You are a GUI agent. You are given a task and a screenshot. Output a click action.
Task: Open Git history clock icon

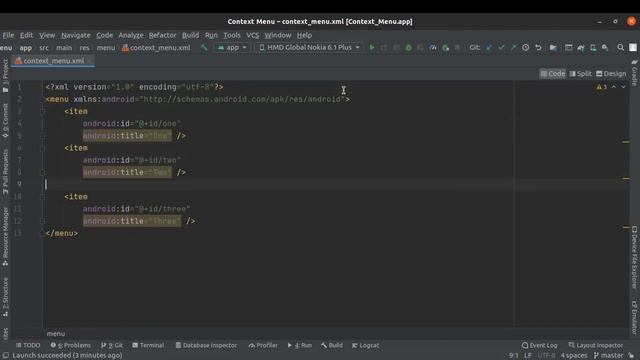click(526, 48)
